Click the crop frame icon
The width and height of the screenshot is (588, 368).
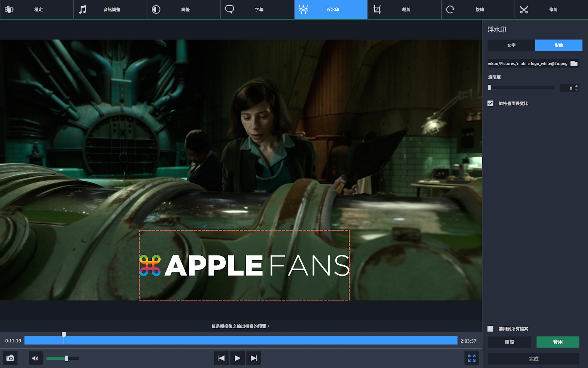(377, 9)
